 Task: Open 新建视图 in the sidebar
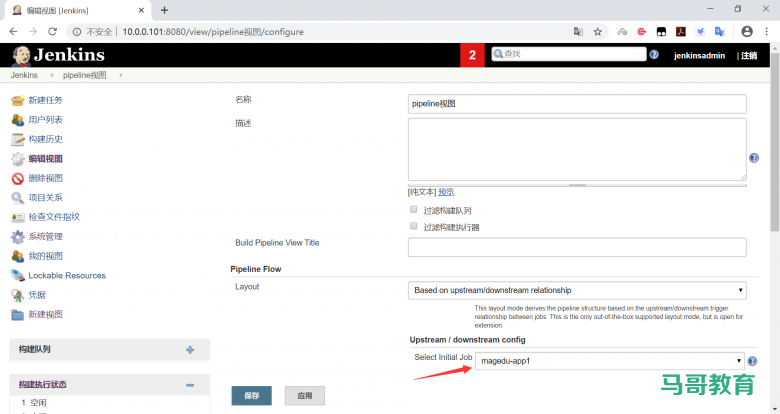[45, 314]
